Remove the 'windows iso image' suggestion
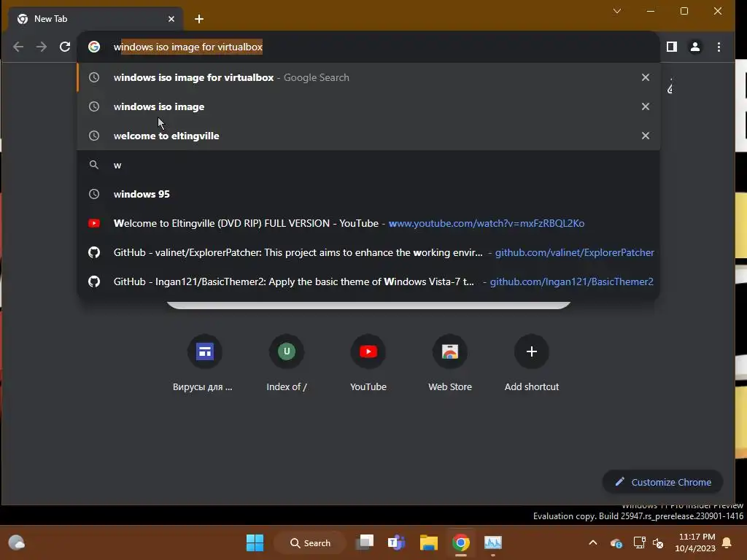Image resolution: width=747 pixels, height=560 pixels. click(x=646, y=106)
